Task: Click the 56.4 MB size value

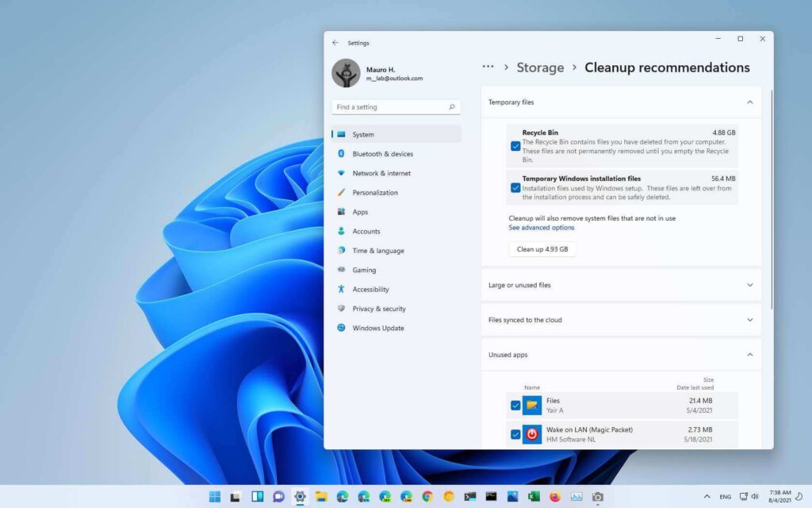Action: (723, 179)
